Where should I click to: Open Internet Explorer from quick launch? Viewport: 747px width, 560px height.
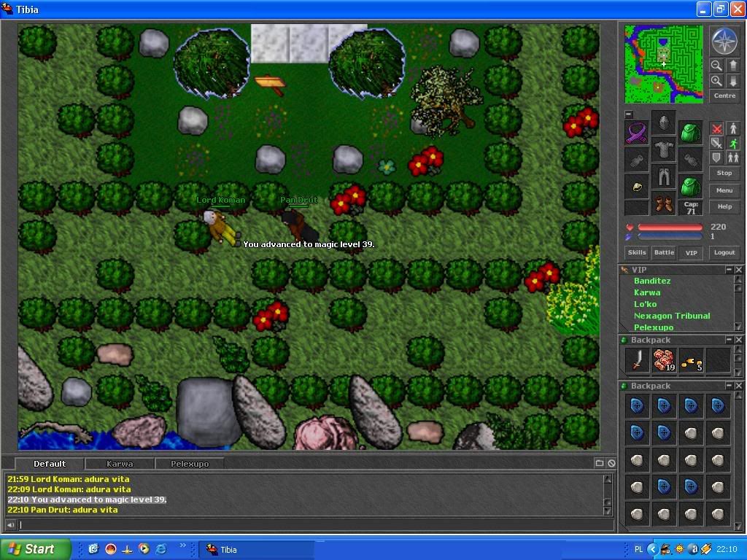pyautogui.click(x=161, y=549)
